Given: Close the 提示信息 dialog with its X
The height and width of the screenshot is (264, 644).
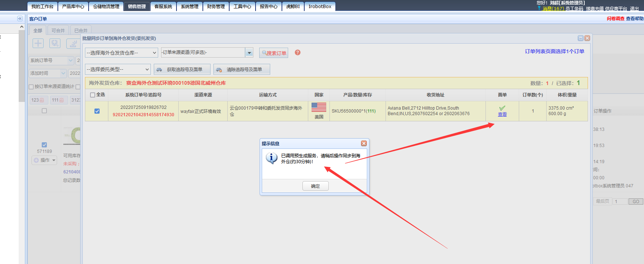Looking at the screenshot, I should click(x=364, y=143).
